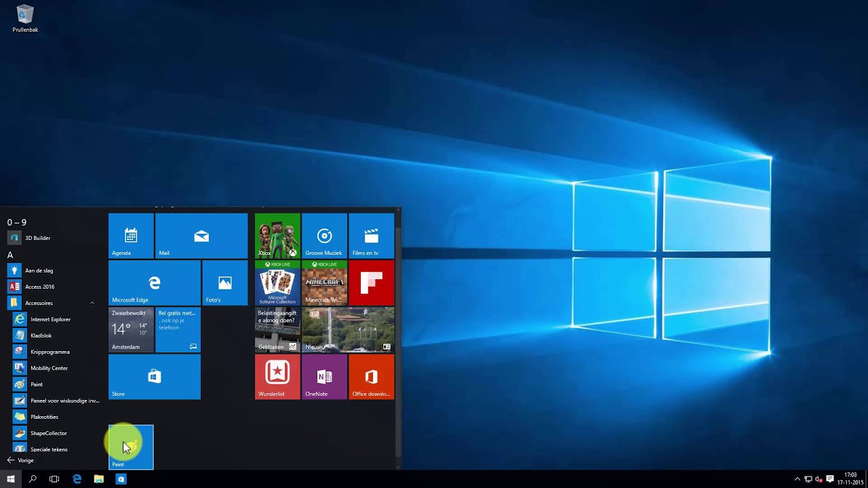Launch Access 2016 from the app list
The width and height of the screenshot is (868, 488).
point(53,287)
